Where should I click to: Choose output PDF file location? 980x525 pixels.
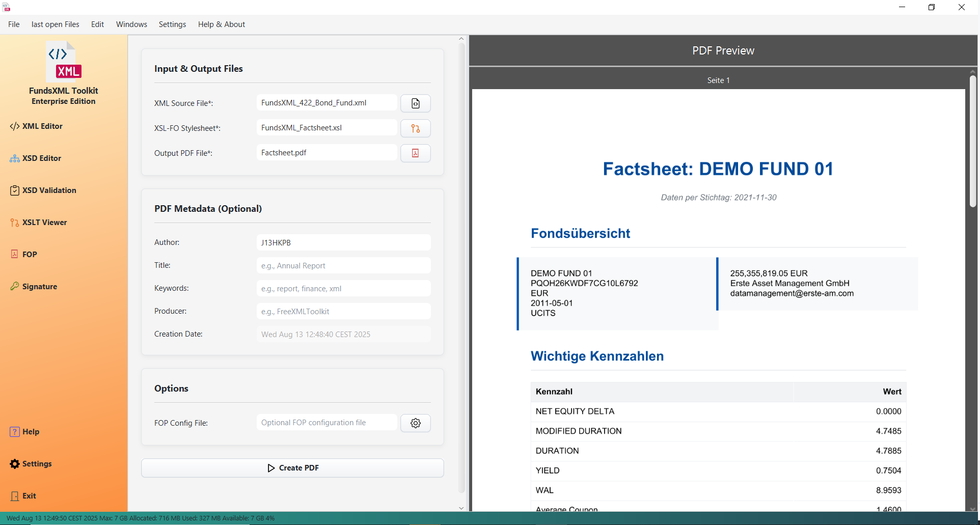click(416, 153)
